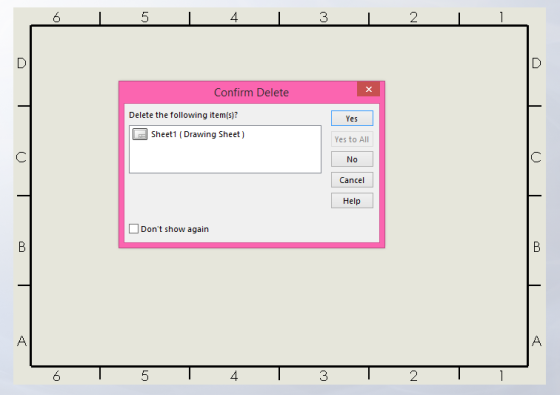The image size is (560, 395).
Task: Click the Confirm Delete title bar
Action: (251, 92)
